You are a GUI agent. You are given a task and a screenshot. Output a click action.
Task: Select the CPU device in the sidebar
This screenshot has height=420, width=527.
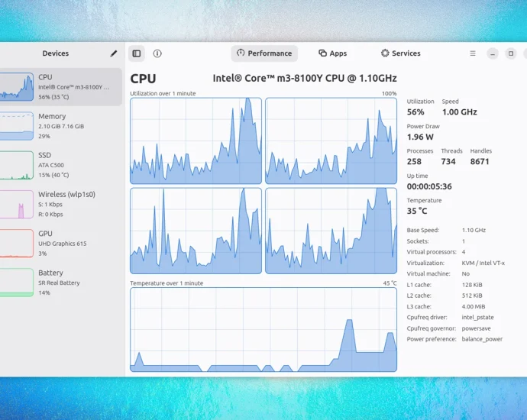(60, 87)
